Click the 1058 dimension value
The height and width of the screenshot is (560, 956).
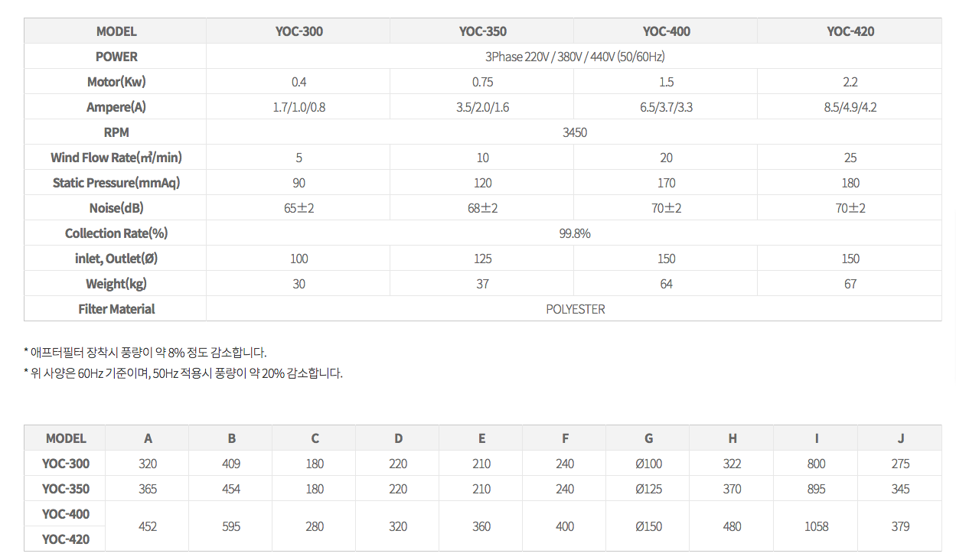pyautogui.click(x=816, y=526)
